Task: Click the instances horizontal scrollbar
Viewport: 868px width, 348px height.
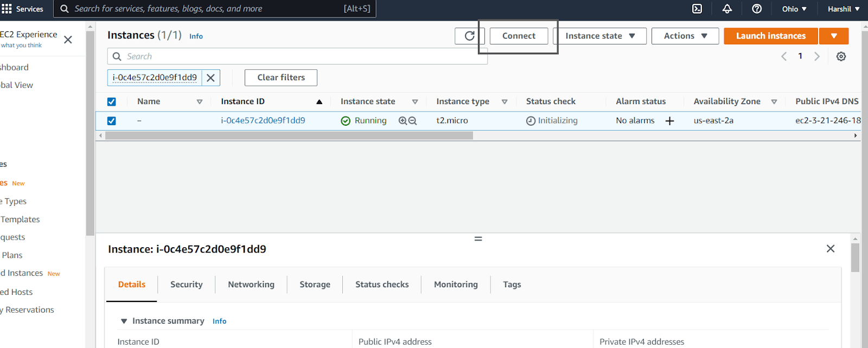Action: pos(289,136)
